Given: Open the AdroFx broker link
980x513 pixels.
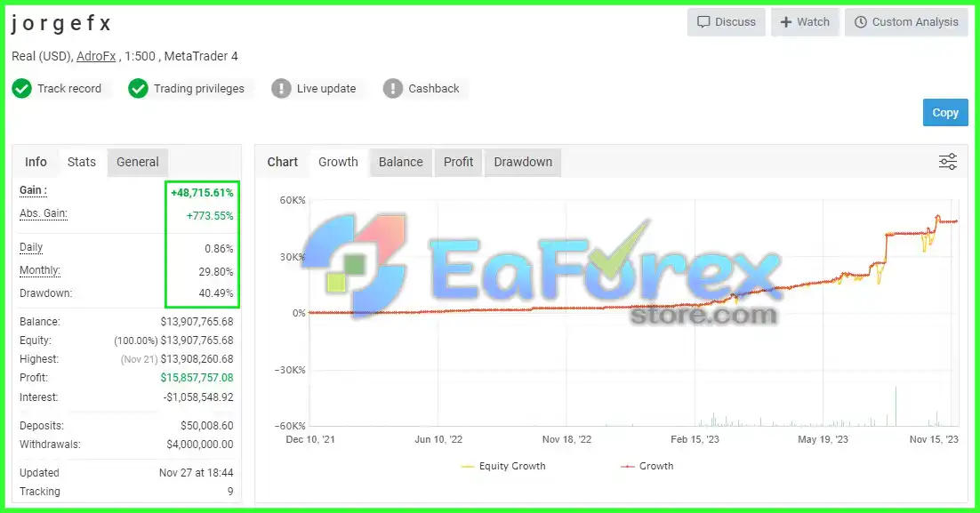Looking at the screenshot, I should point(96,56).
